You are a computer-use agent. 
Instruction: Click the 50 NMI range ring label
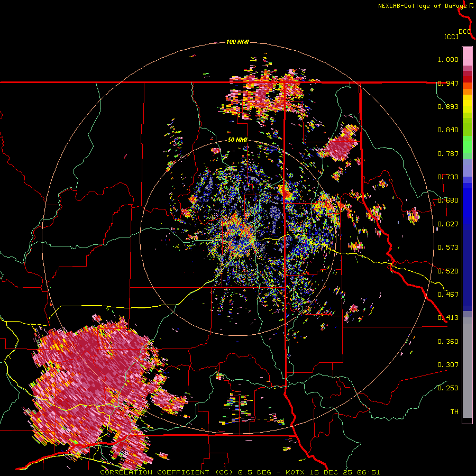click(237, 140)
